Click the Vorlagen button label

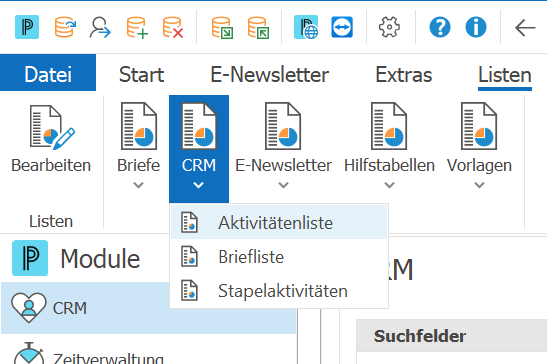pyautogui.click(x=479, y=165)
